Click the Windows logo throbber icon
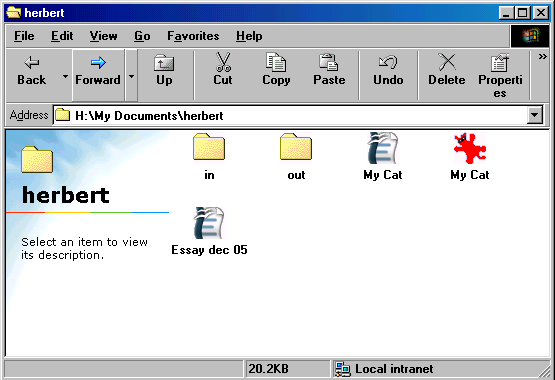Screen dimensions: 555x380 click(x=530, y=36)
